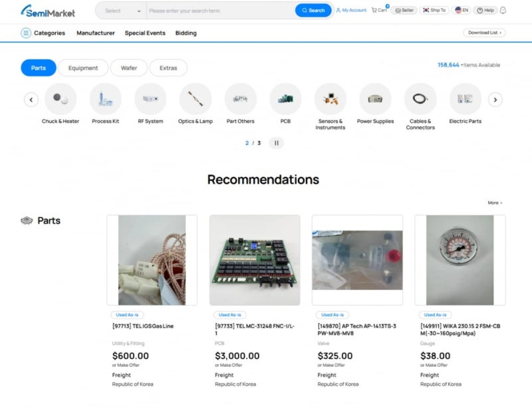This screenshot has width=532, height=408.
Task: Click the Used As-is badge on Gas Line
Action: [x=127, y=315]
